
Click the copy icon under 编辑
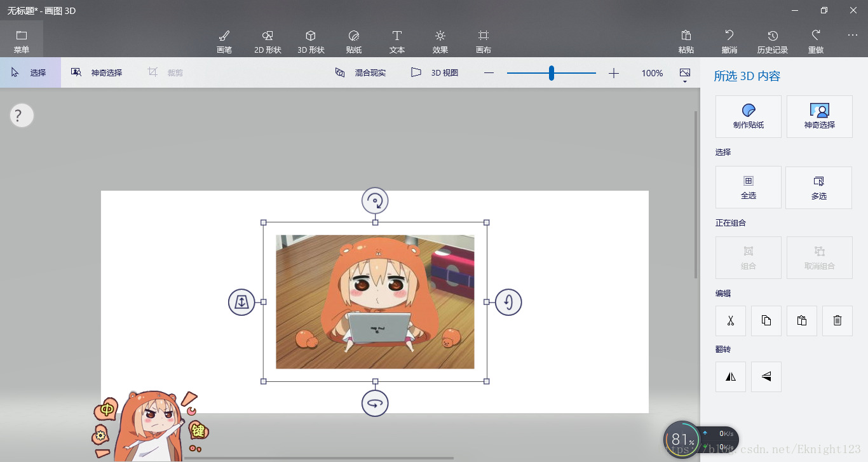pyautogui.click(x=766, y=321)
